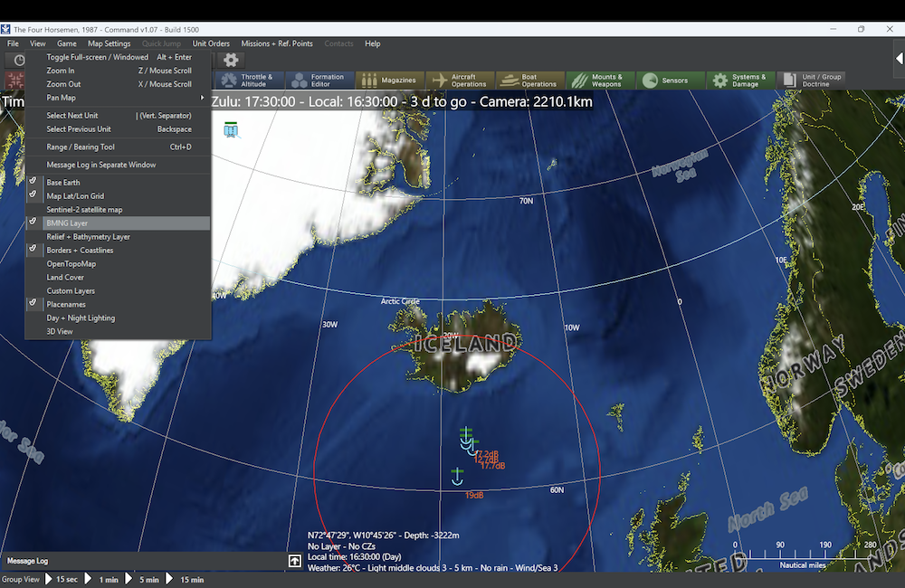Open Boat Operations
This screenshot has height=588, width=905.
tap(529, 81)
